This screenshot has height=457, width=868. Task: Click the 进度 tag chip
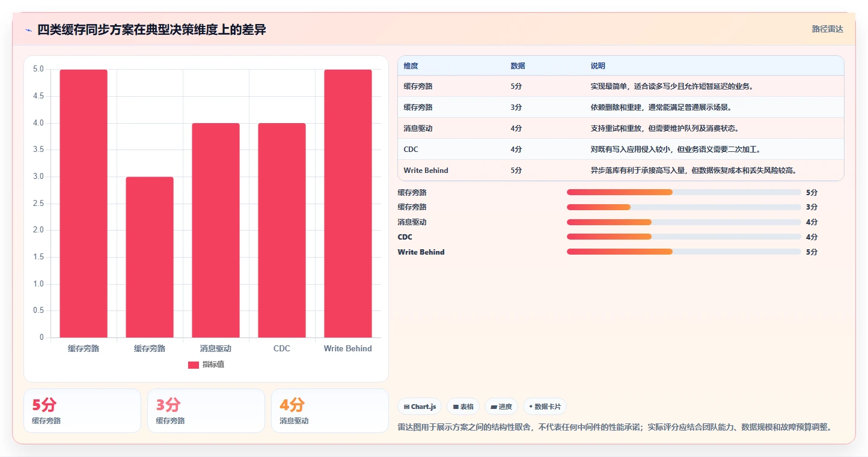[x=501, y=407]
